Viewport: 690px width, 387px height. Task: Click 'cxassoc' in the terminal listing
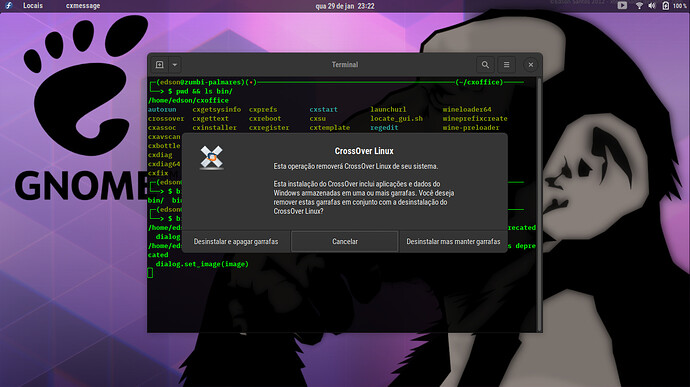(162, 128)
